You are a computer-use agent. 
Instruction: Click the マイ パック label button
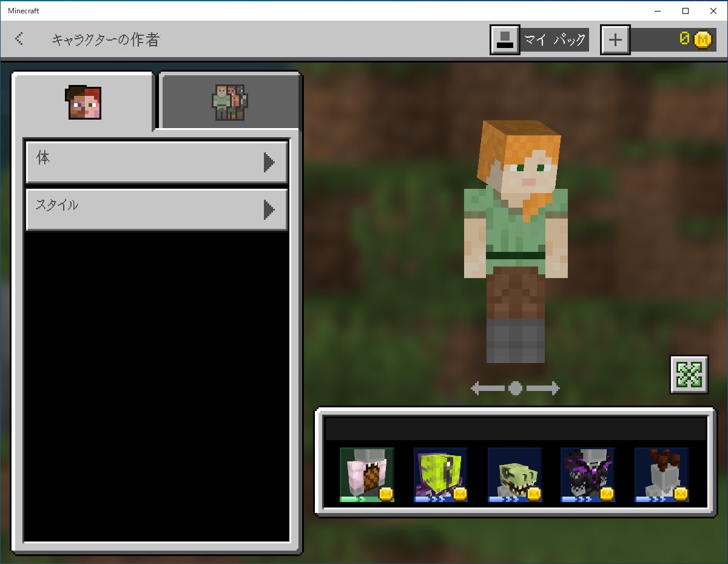[555, 40]
